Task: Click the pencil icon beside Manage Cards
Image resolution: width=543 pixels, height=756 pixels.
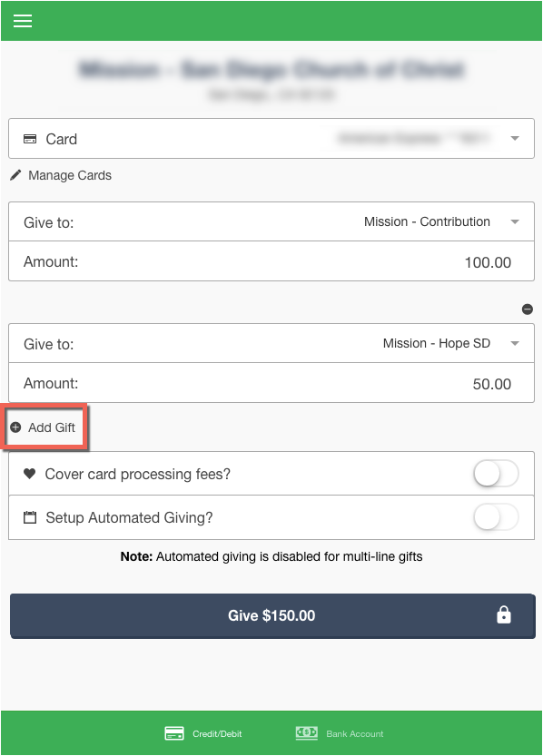Action: click(x=15, y=175)
